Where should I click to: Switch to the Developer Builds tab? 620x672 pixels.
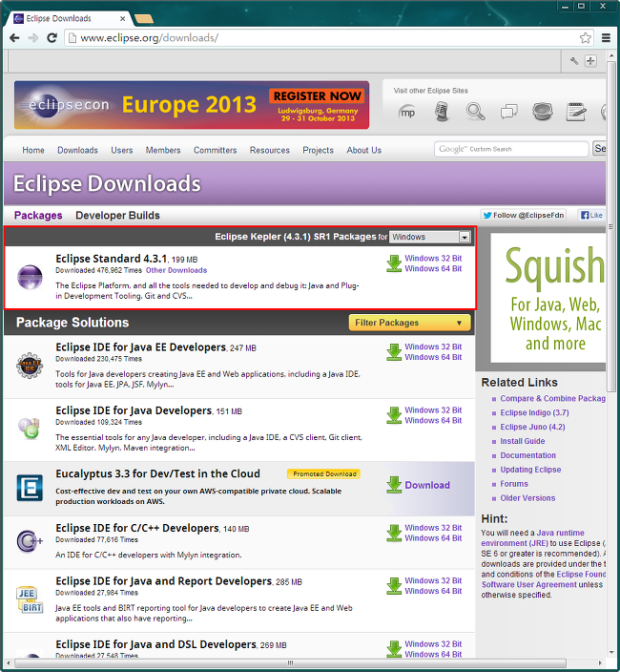117,215
